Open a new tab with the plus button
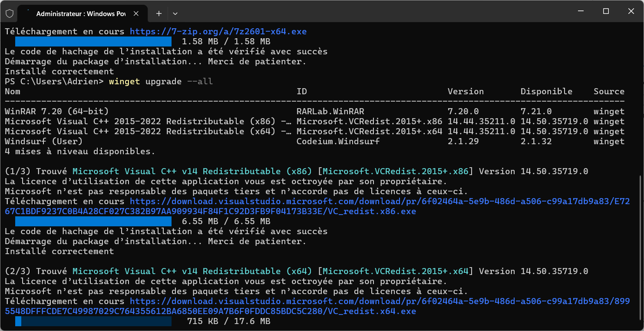644x331 pixels. click(159, 13)
